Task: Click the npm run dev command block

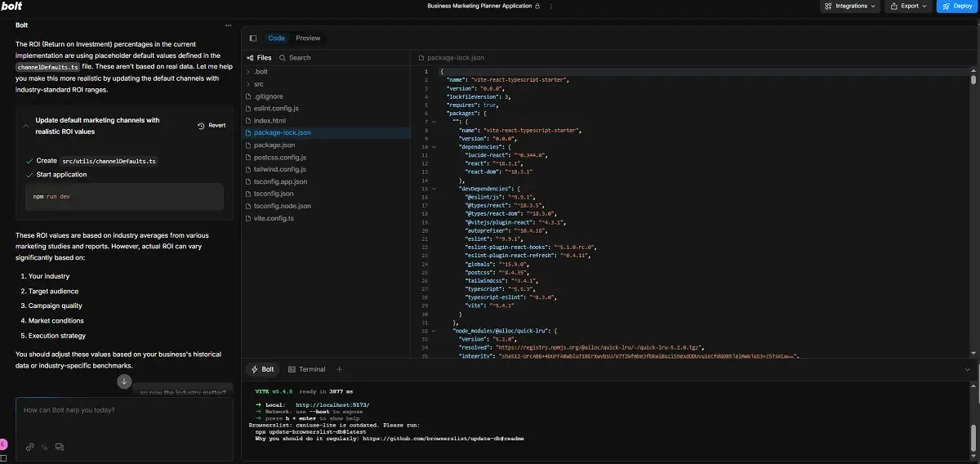Action: 124,197
